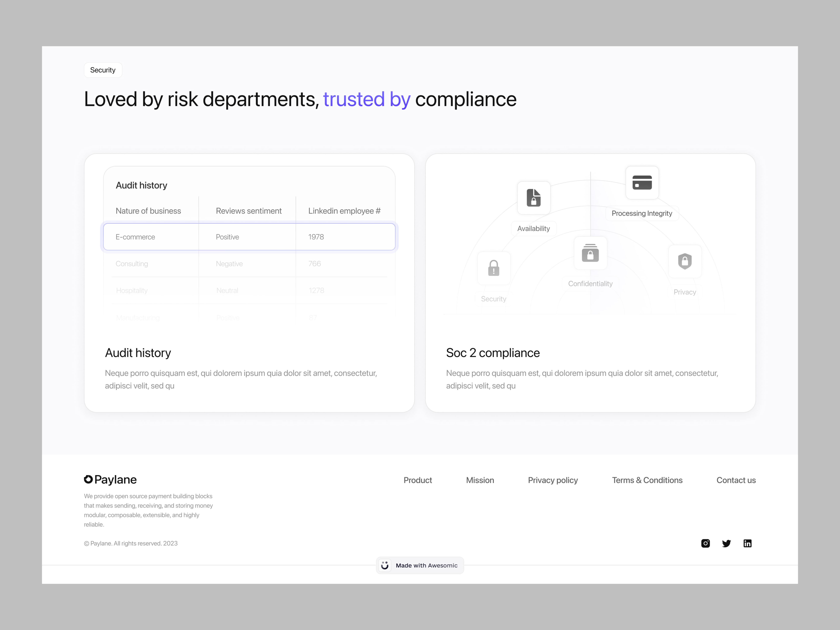Click the Privacy label in diagram

[x=685, y=292]
